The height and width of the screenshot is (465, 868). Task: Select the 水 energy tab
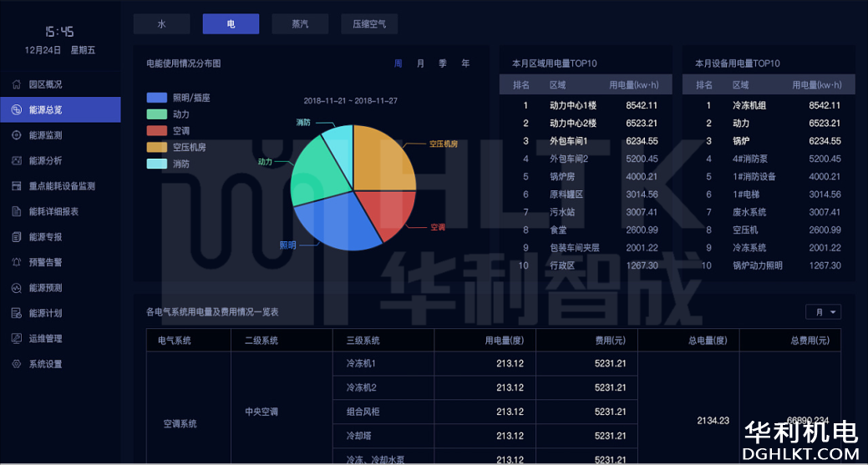pyautogui.click(x=161, y=24)
